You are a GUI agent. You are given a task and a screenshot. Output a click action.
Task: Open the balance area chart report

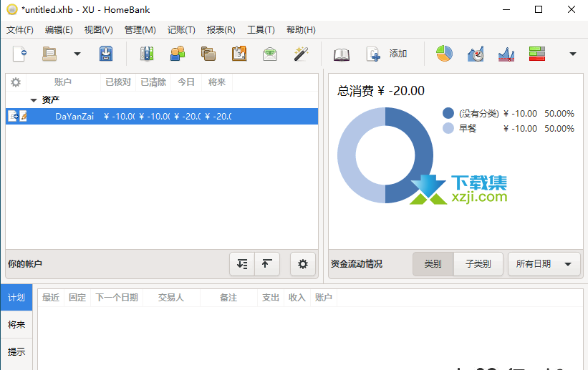[506, 54]
